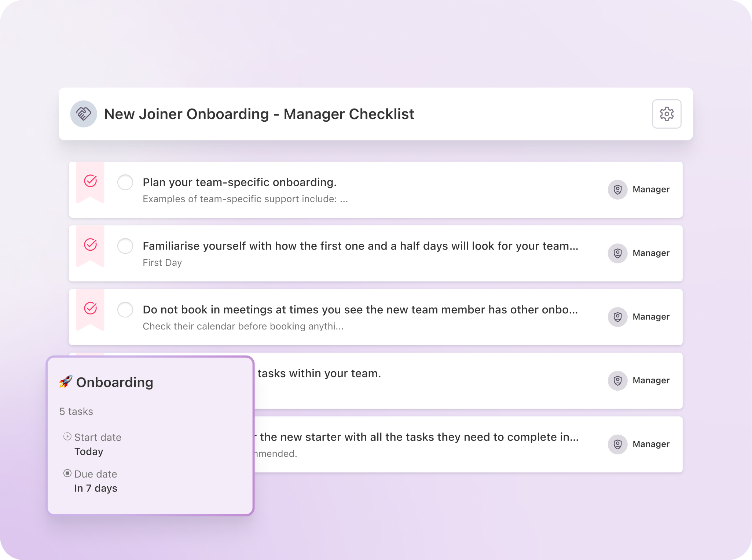This screenshot has height=560, width=752.
Task: Click 'New Joiner Onboarding - Manager Checklist' title
Action: 259,114
